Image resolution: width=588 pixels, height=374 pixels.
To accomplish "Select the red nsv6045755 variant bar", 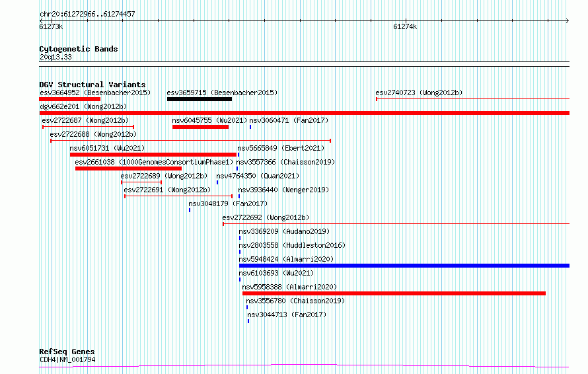I will click(x=201, y=127).
